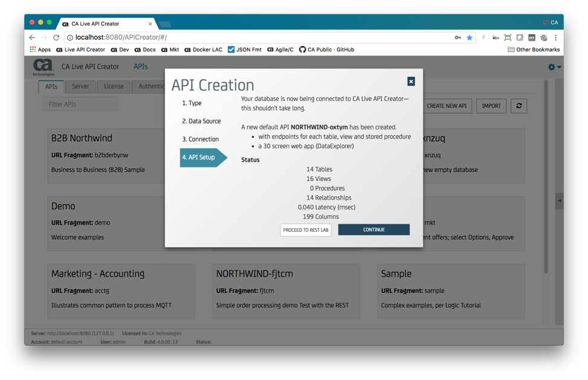Click CREATE NEW API button
Viewport: 588px width, 380px height.
click(x=446, y=106)
